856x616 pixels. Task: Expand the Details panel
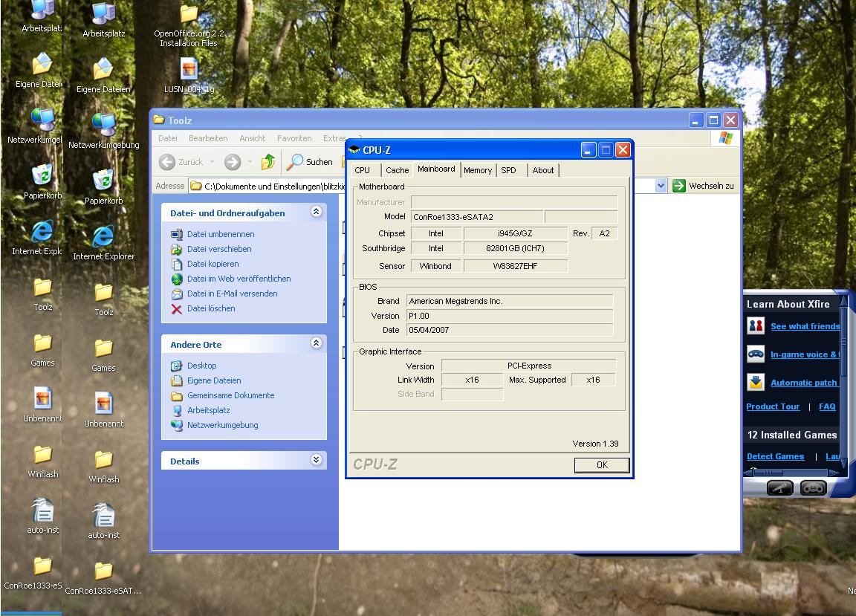click(x=316, y=460)
